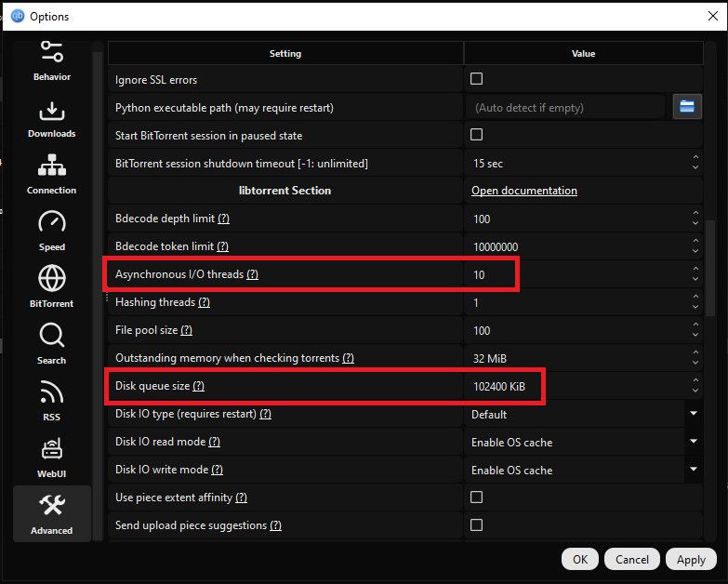
Task: Click the qBittorrent logo in title bar
Action: click(x=17, y=16)
